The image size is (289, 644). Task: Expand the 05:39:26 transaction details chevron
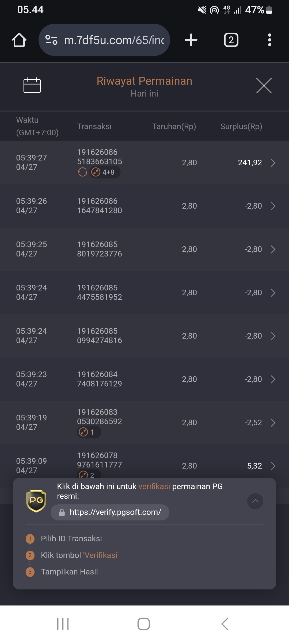273,206
